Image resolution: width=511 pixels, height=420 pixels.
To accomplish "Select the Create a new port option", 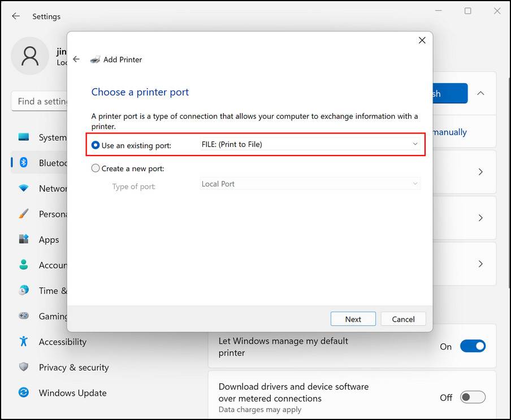I will 96,168.
